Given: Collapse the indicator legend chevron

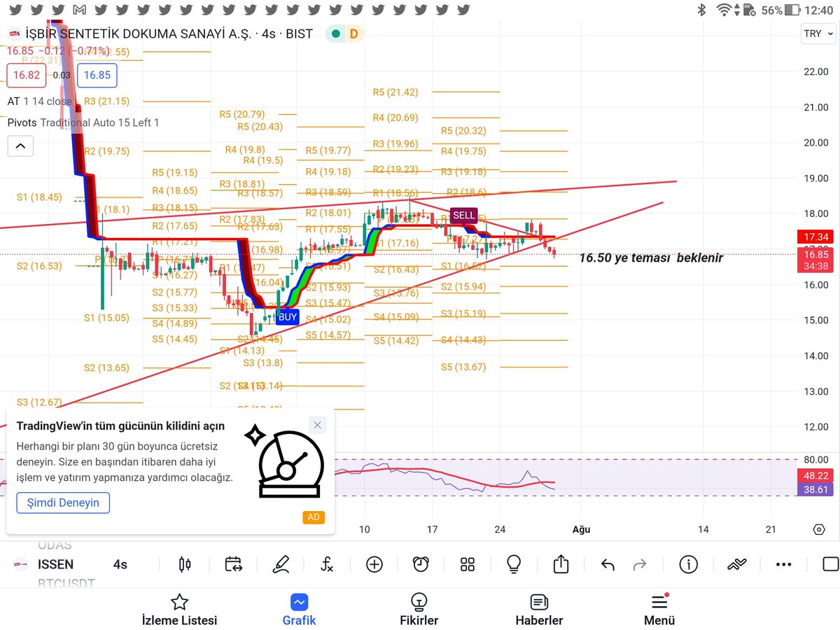Looking at the screenshot, I should pyautogui.click(x=20, y=146).
